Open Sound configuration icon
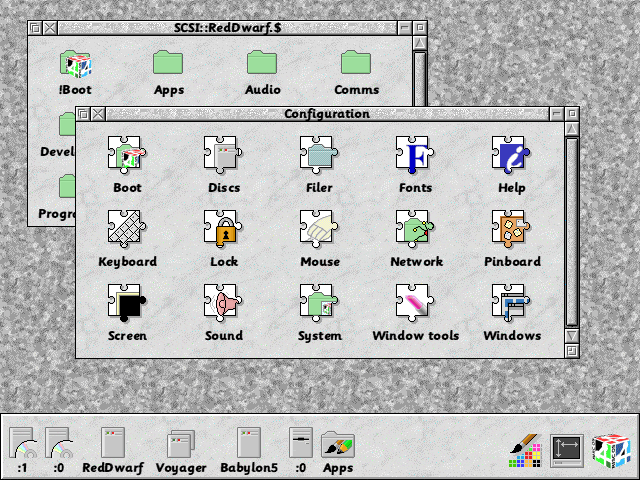This screenshot has height=480, width=640. [223, 303]
